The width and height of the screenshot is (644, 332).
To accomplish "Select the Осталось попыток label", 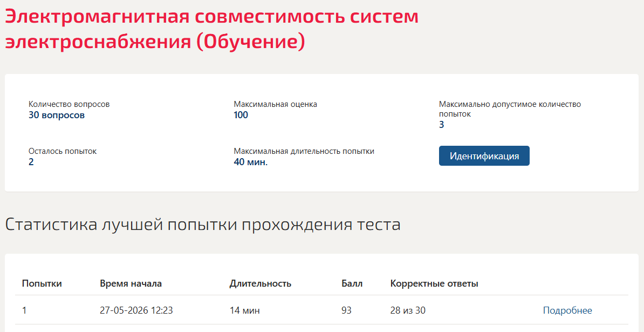I will (x=63, y=151).
